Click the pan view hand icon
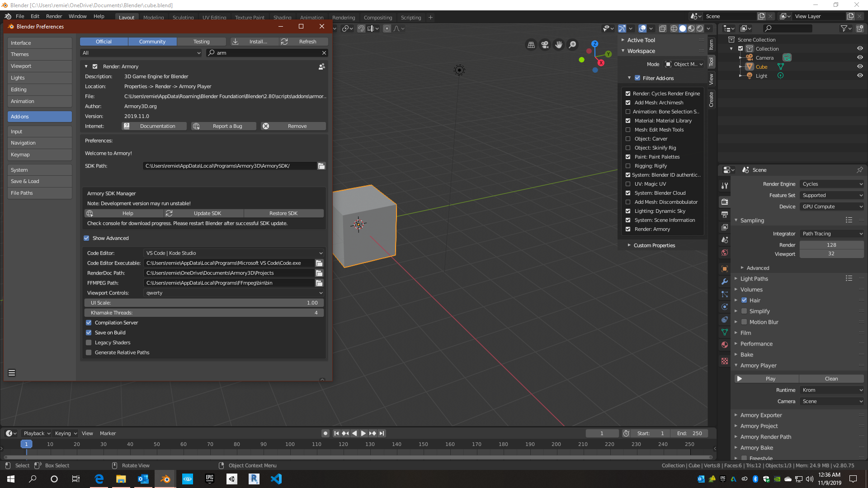868x488 pixels. coord(559,45)
